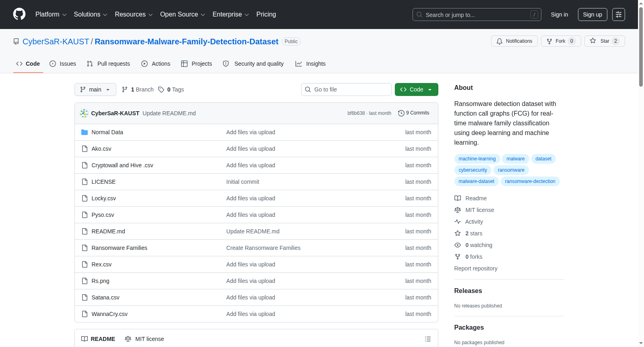Open commit hash bf6b638

356,113
